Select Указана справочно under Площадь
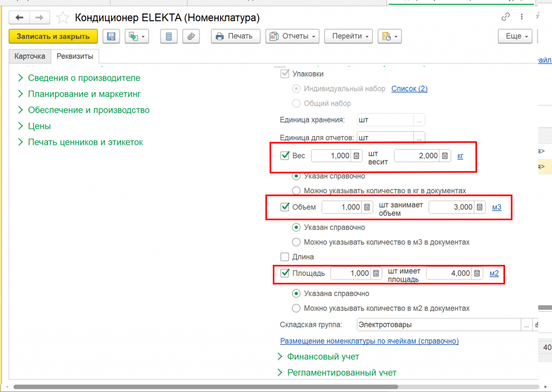The height and width of the screenshot is (392, 552). click(296, 293)
